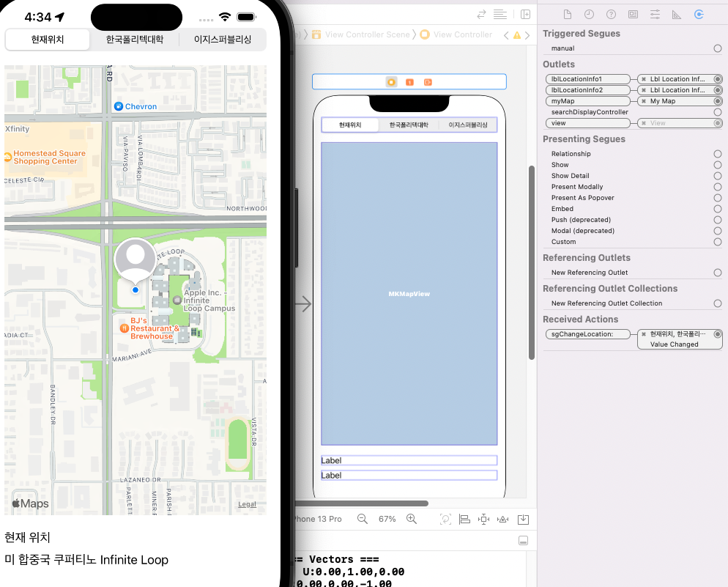
Task: Add an editor on the right
Action: pyautogui.click(x=526, y=15)
